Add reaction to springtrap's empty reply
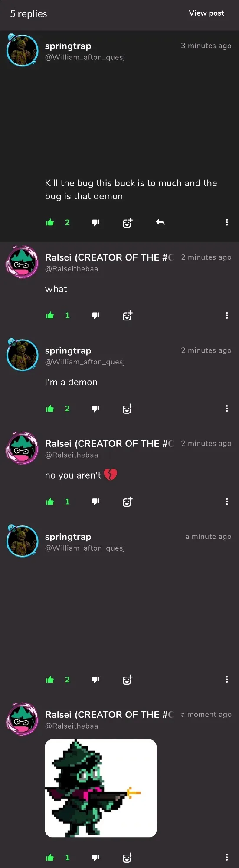 pyautogui.click(x=127, y=680)
